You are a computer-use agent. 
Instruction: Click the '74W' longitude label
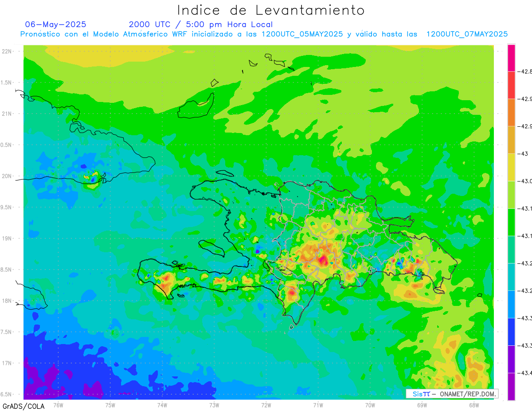[x=162, y=405]
